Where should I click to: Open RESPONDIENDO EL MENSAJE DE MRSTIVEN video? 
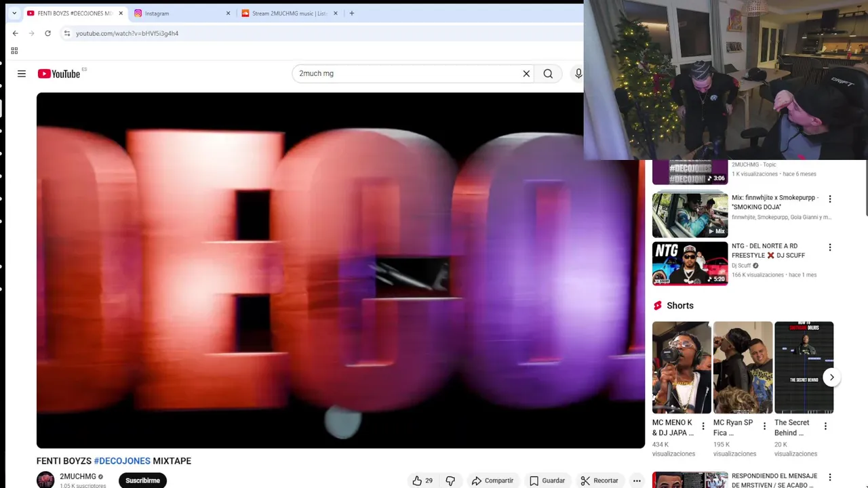774,480
